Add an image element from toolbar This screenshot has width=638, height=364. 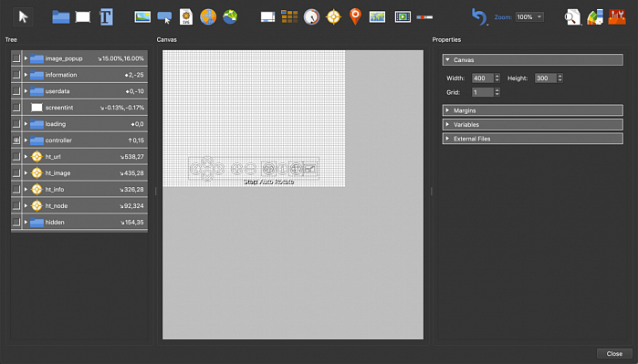pyautogui.click(x=142, y=16)
